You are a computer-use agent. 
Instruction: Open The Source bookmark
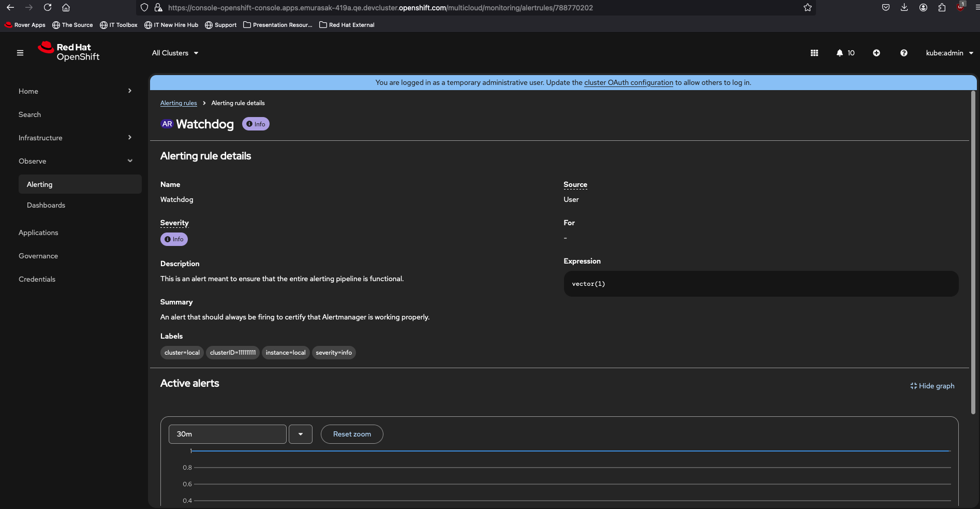click(72, 25)
